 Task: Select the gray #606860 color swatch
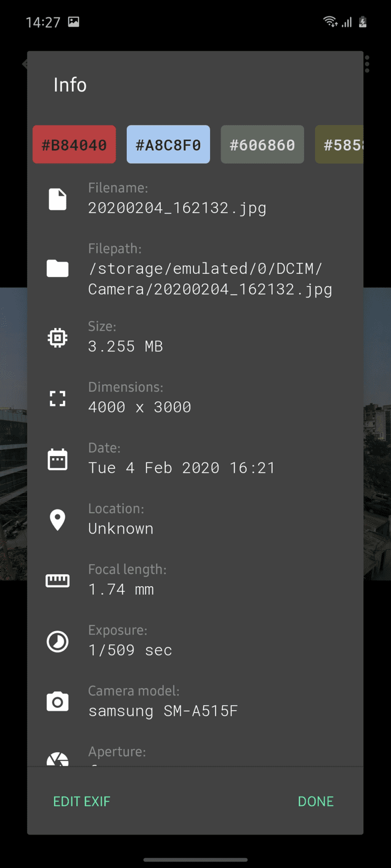[263, 145]
